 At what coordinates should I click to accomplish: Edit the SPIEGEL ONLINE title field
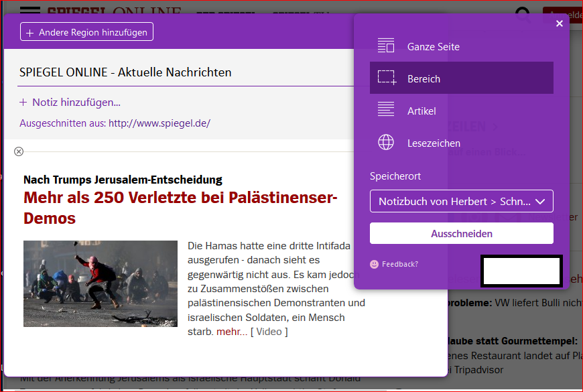186,72
